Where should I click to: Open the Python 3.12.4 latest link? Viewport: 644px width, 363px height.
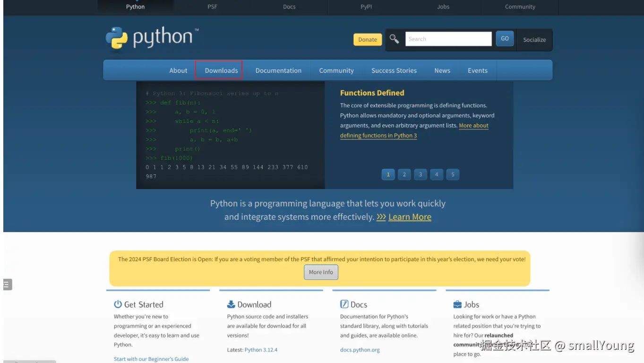point(261,350)
